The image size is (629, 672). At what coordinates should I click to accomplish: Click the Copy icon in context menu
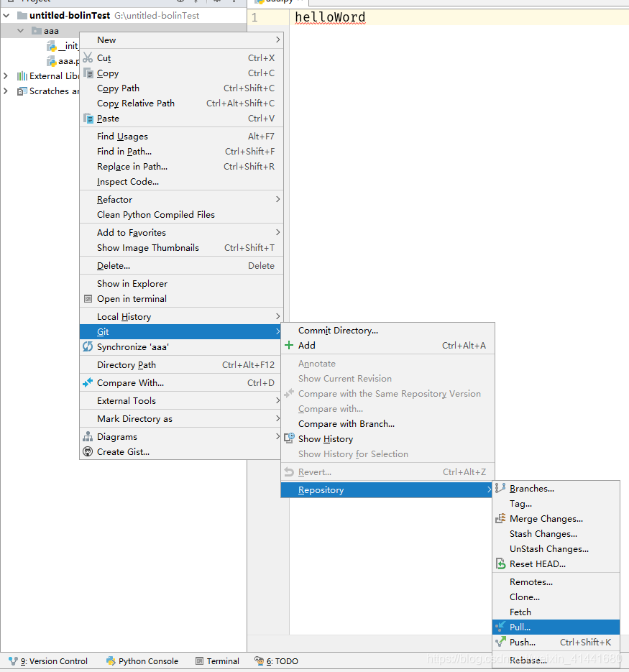click(x=88, y=73)
